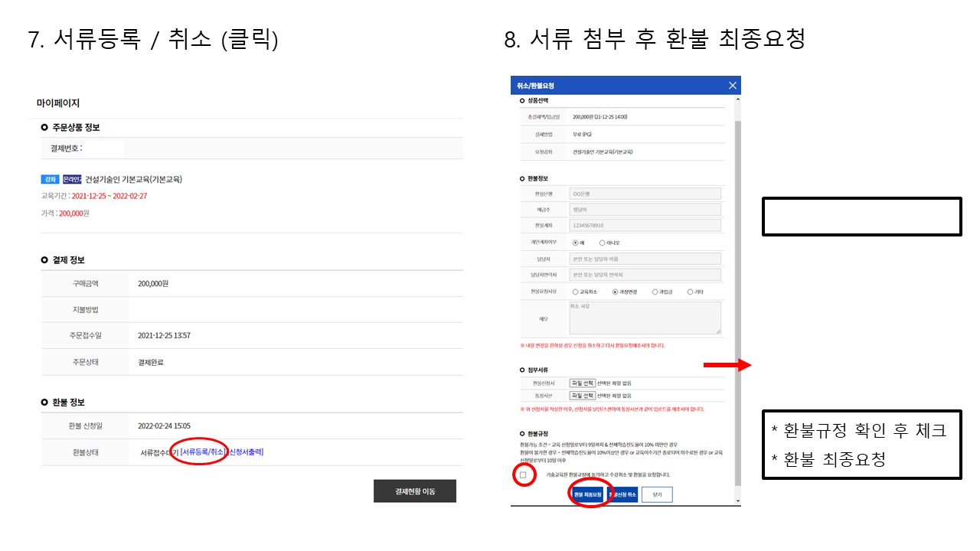Select the 기타 refund reason radio
The width and height of the screenshot is (980, 551).
click(x=690, y=292)
